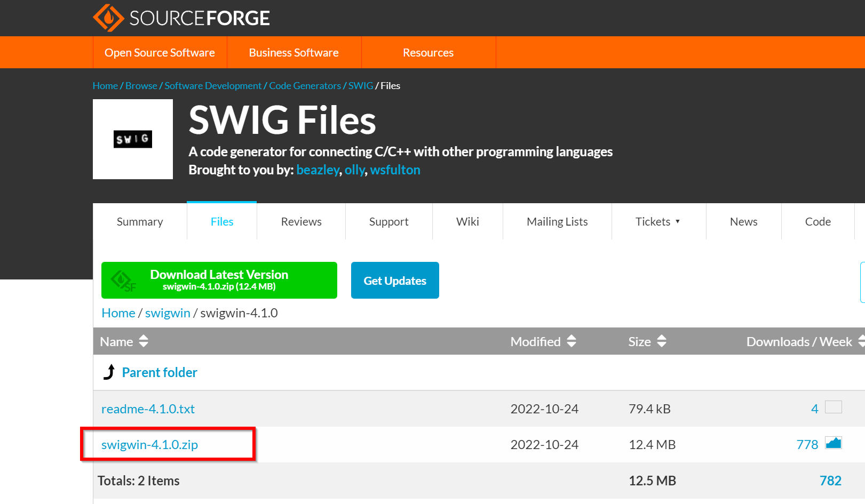Open beazley's profile link
865x504 pixels.
pyautogui.click(x=318, y=170)
